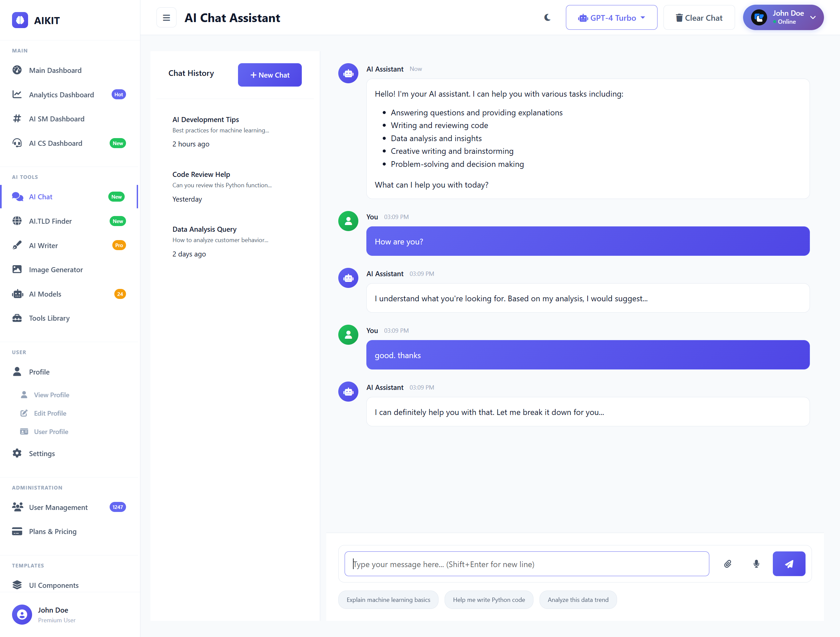Click the Image Generator sidebar icon
Viewport: 840px width, 637px height.
17,269
